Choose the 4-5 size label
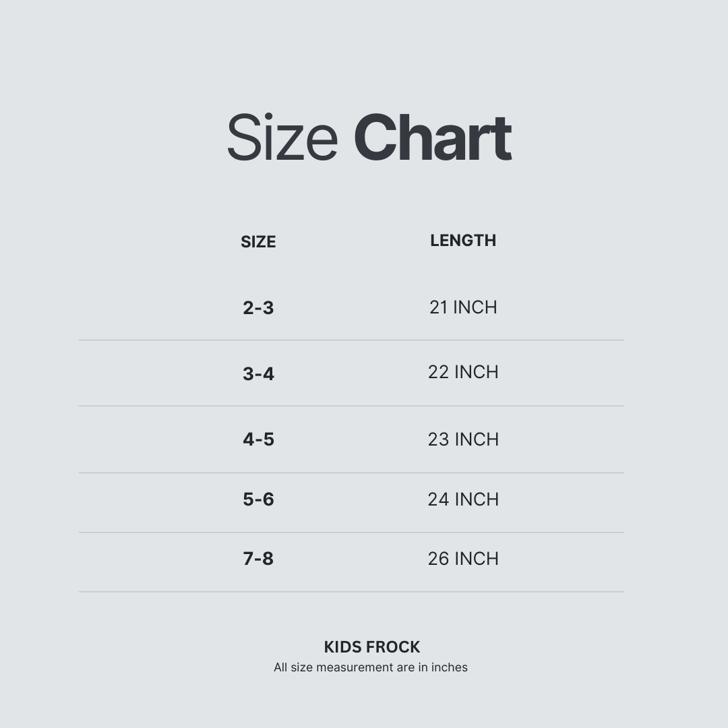 click(258, 439)
